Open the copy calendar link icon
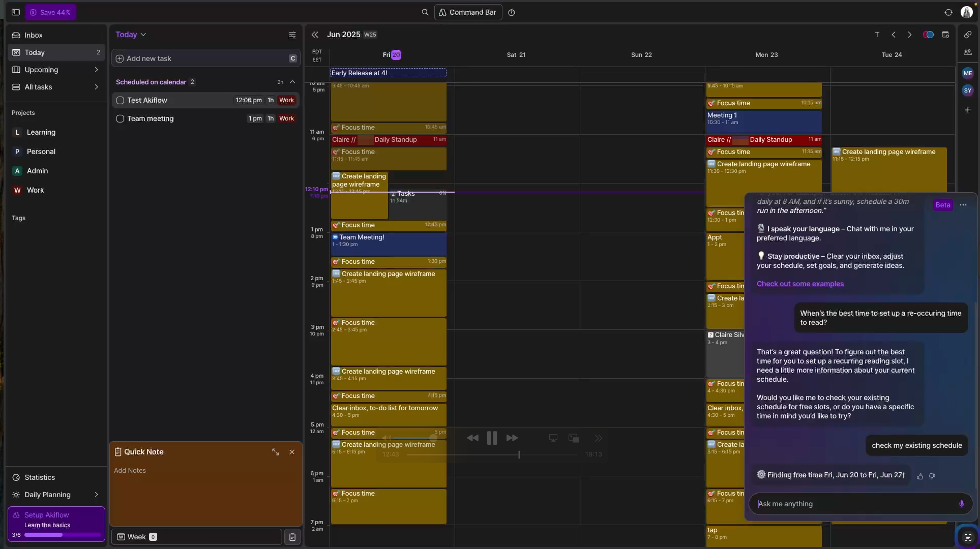 (968, 35)
